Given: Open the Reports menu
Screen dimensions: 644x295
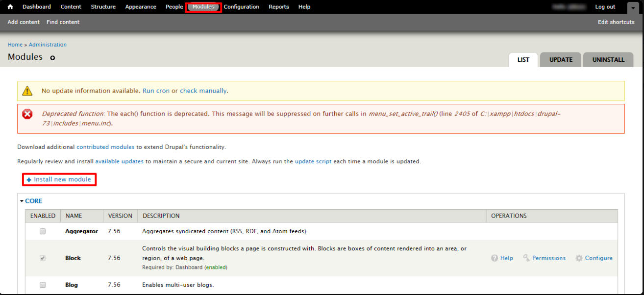Looking at the screenshot, I should 279,6.
